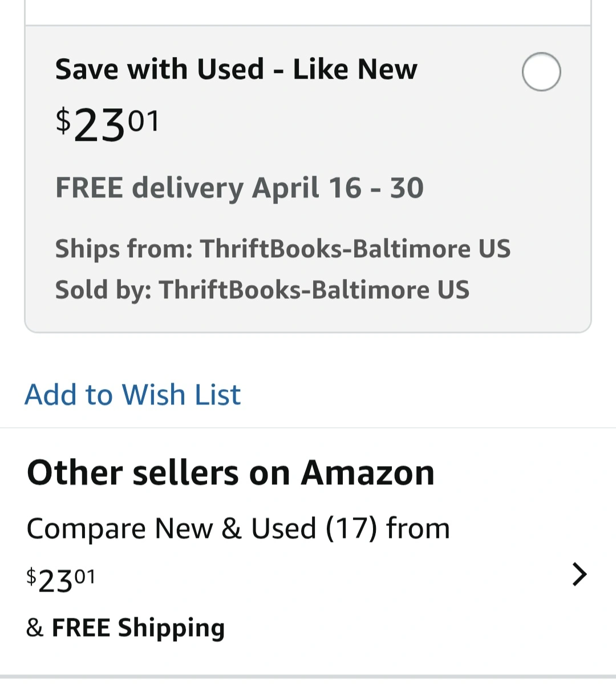Tap the dollar sign of the used price
The height and width of the screenshot is (684, 616).
click(63, 121)
